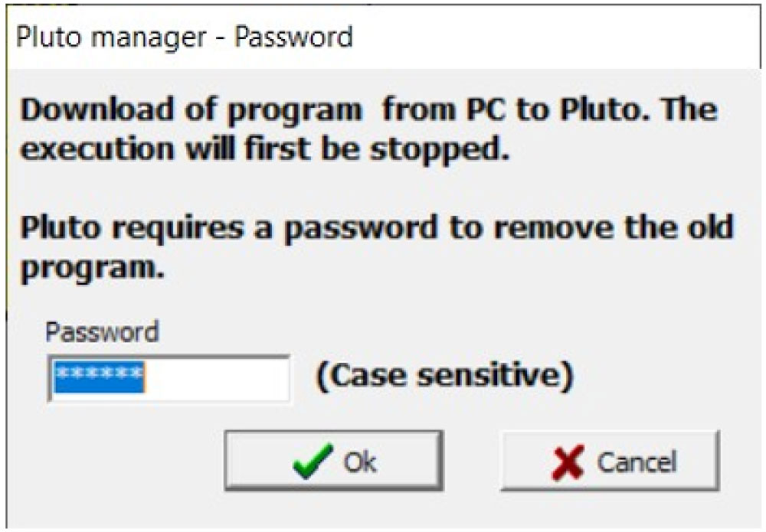This screenshot has height=532, width=766.
Task: Click the "Password" label above the field
Action: (102, 333)
